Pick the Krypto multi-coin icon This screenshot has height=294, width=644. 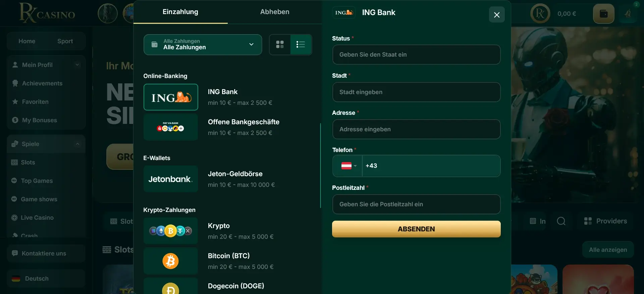coord(171,231)
